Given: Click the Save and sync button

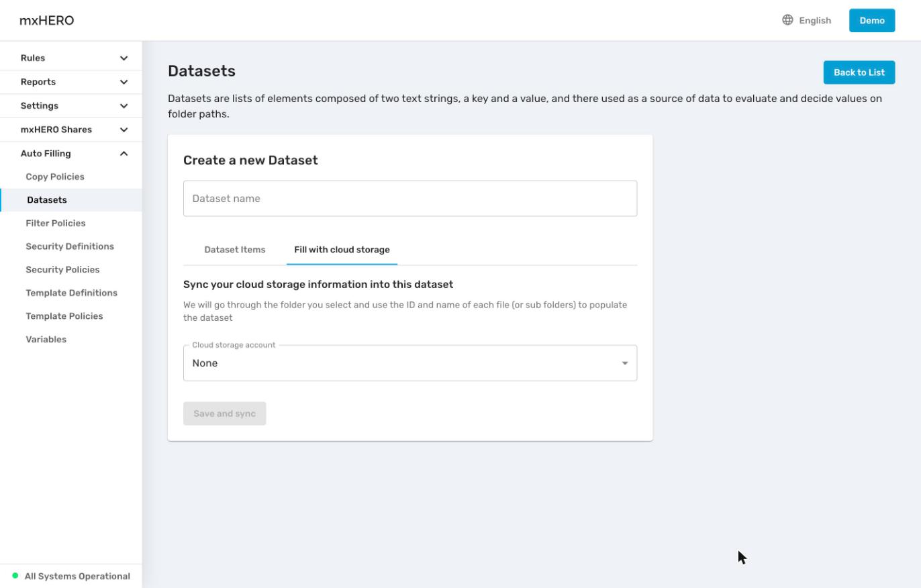Looking at the screenshot, I should point(225,413).
